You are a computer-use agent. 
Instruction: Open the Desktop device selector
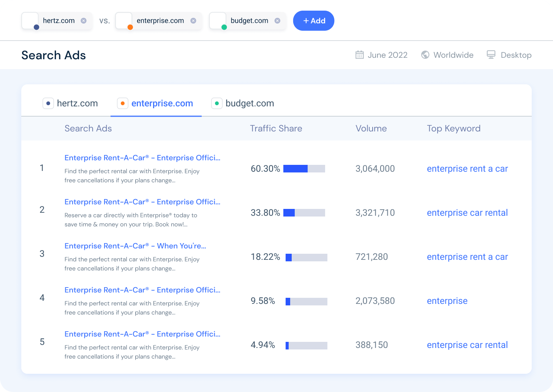[516, 55]
